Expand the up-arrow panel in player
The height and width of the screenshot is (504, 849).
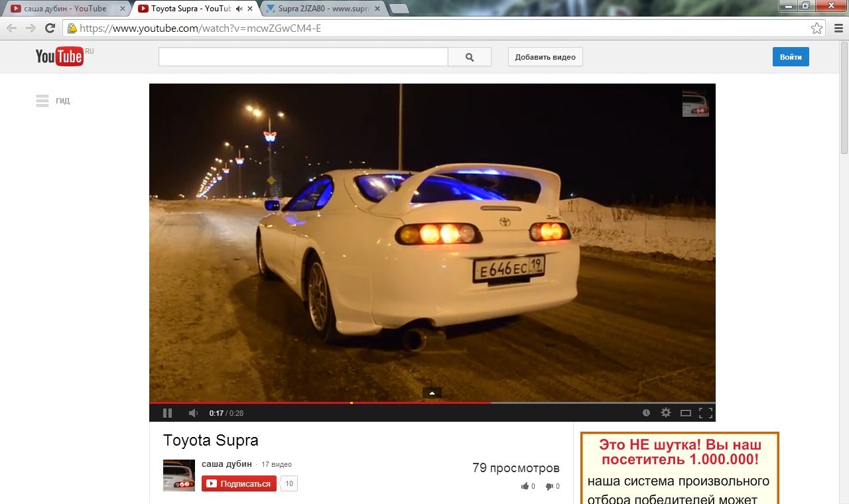click(x=432, y=393)
